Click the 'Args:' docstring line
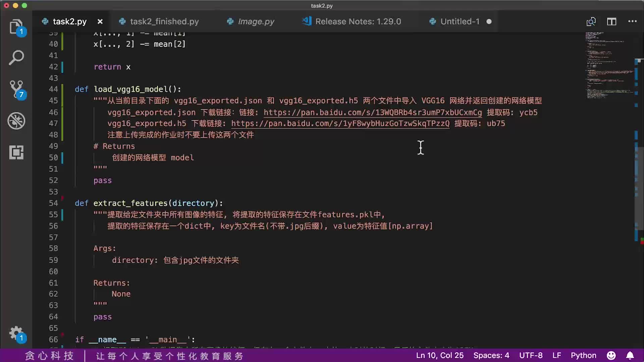This screenshot has width=644, height=362. point(104,248)
